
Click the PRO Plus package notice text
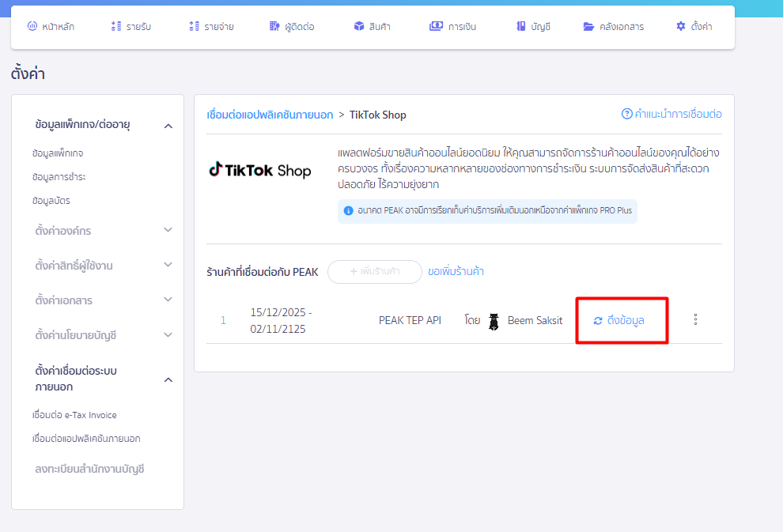click(x=494, y=210)
